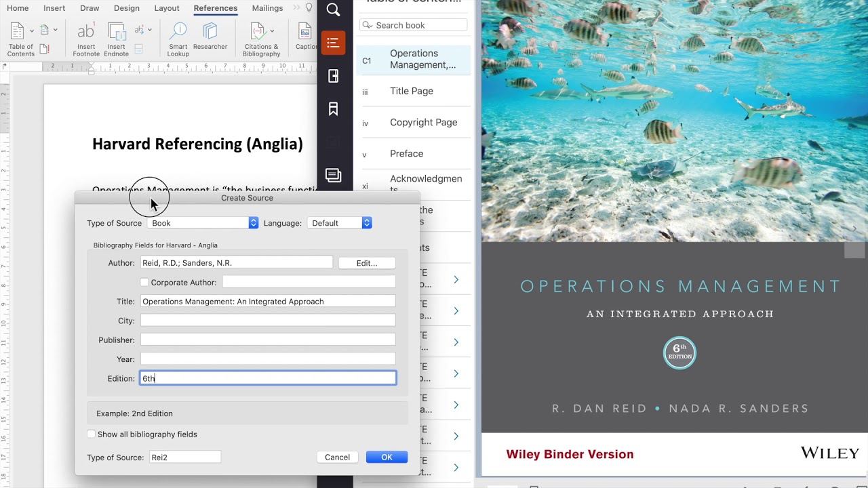Click the Harvard Referencing (Anglia) heading
This screenshot has width=868, height=488.
click(197, 144)
